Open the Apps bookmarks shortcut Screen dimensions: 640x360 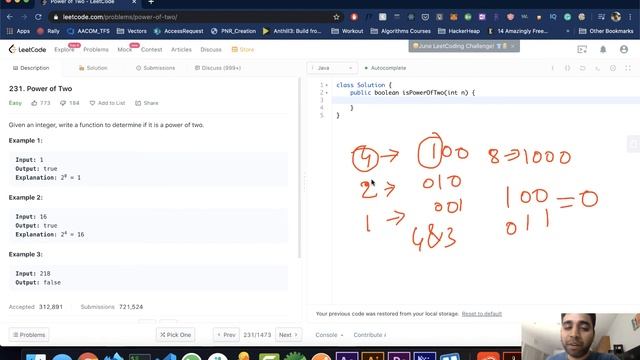tap(18, 31)
